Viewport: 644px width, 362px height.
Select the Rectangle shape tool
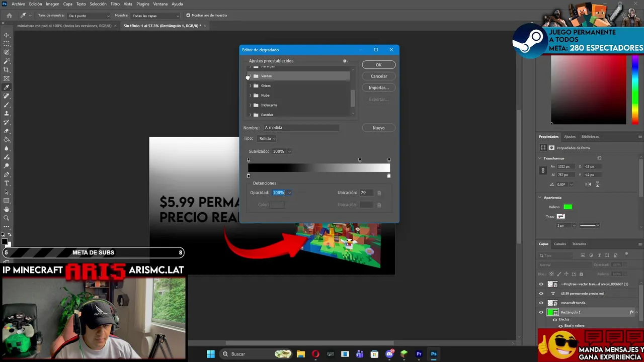pyautogui.click(x=7, y=201)
